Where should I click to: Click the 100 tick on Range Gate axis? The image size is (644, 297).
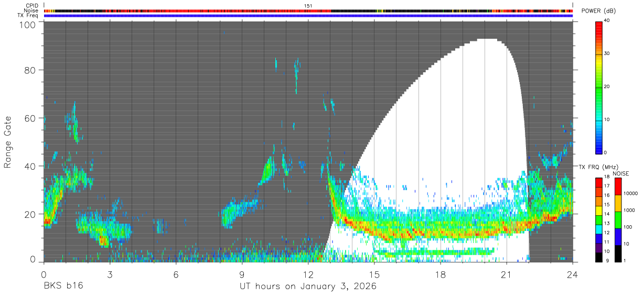coord(28,24)
